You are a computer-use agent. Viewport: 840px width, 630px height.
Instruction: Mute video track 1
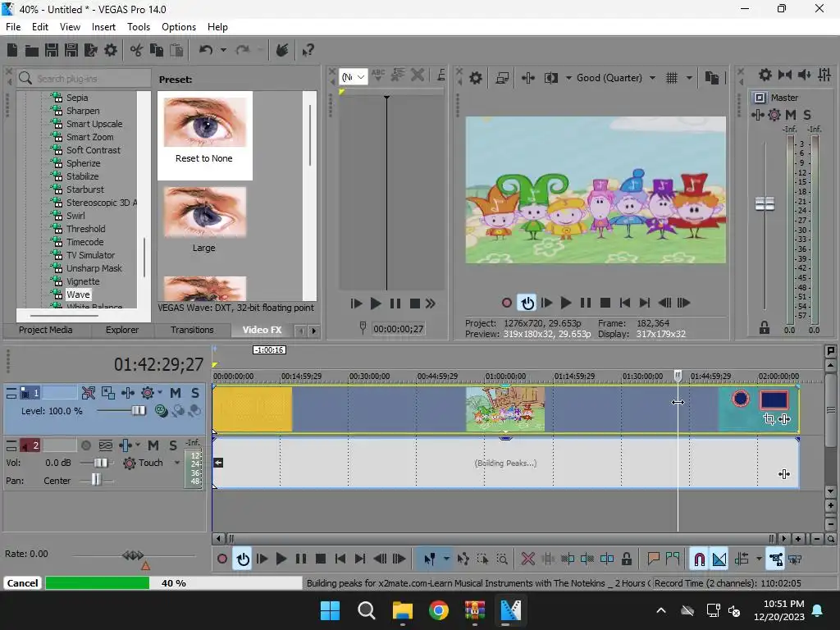coord(176,393)
